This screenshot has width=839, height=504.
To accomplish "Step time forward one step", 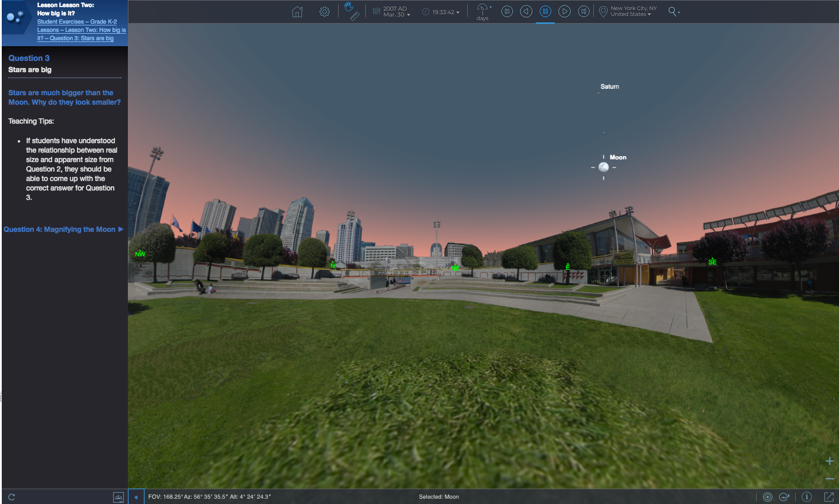I will pyautogui.click(x=564, y=11).
